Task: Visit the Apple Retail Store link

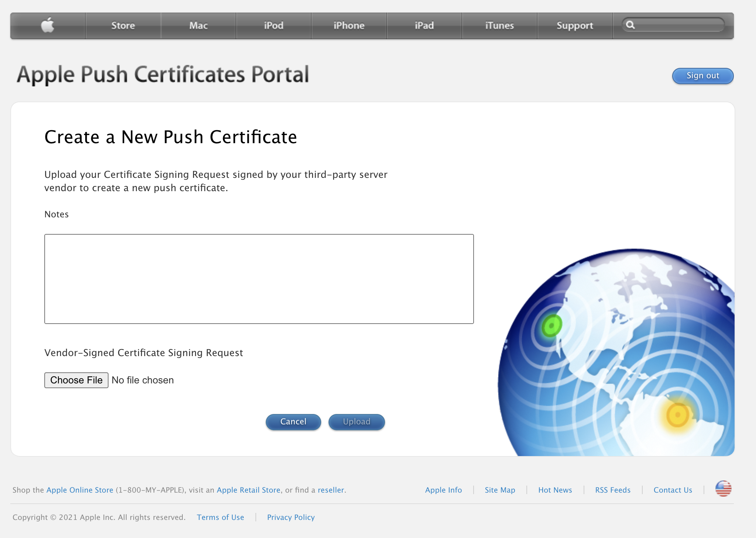Action: (x=249, y=490)
